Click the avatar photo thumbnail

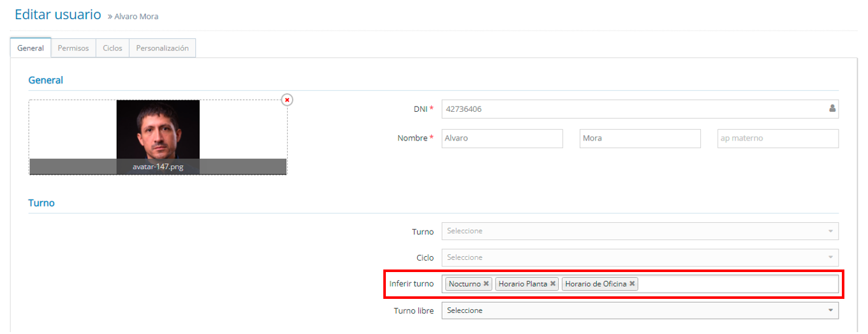click(x=158, y=128)
